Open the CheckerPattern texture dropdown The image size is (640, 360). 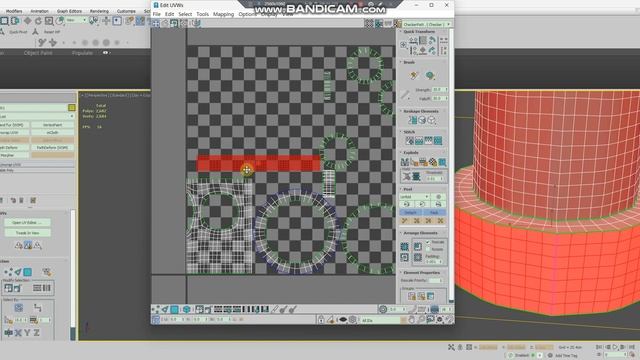coord(427,24)
